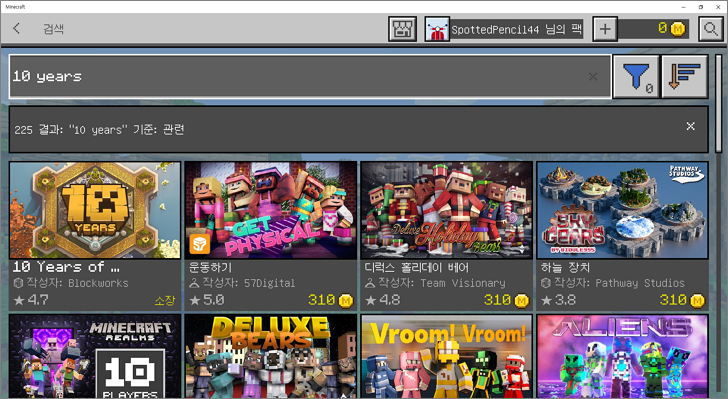Open the Sky Gears map thumbnail

[x=622, y=210]
